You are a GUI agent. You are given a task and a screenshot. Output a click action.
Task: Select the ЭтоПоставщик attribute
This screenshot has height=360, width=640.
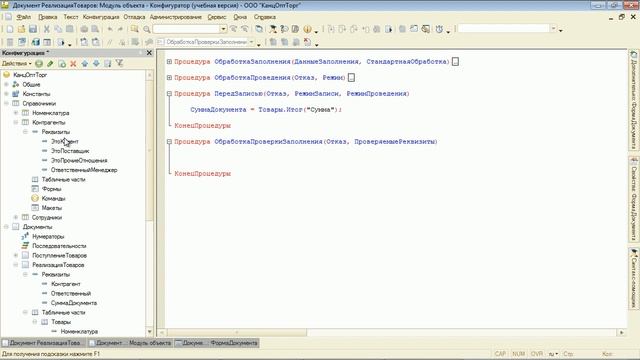[x=70, y=151]
